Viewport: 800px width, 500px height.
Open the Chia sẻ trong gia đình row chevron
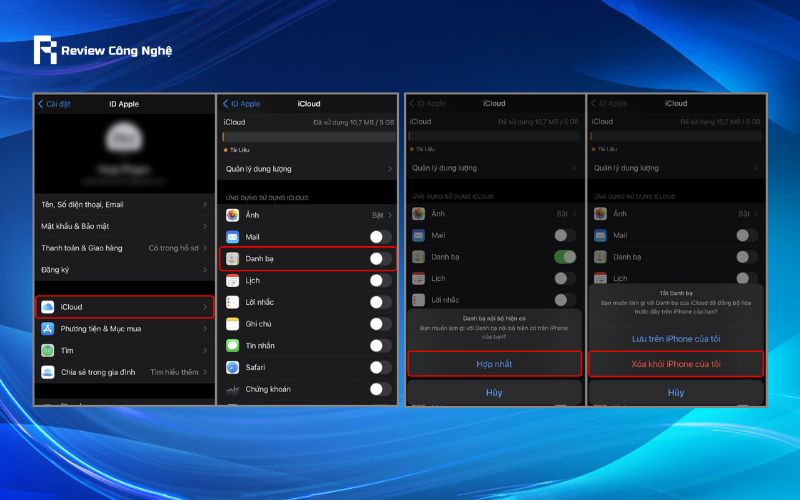click(x=205, y=372)
